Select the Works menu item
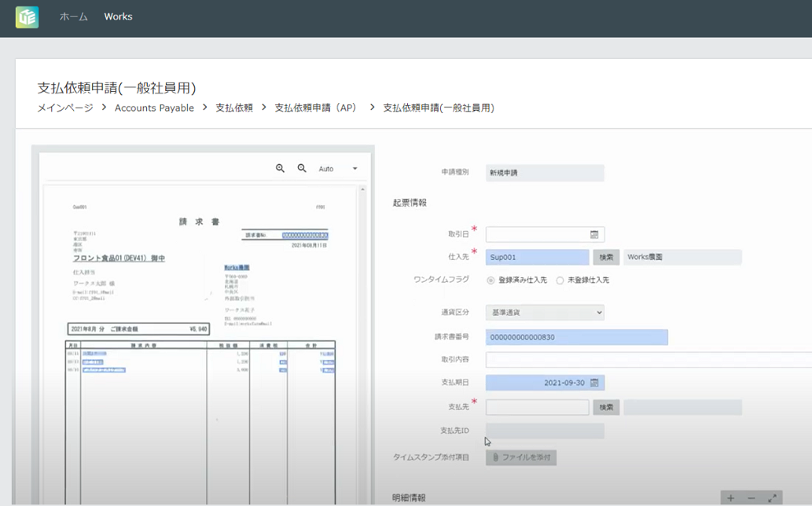The width and height of the screenshot is (812, 506). 118,16
